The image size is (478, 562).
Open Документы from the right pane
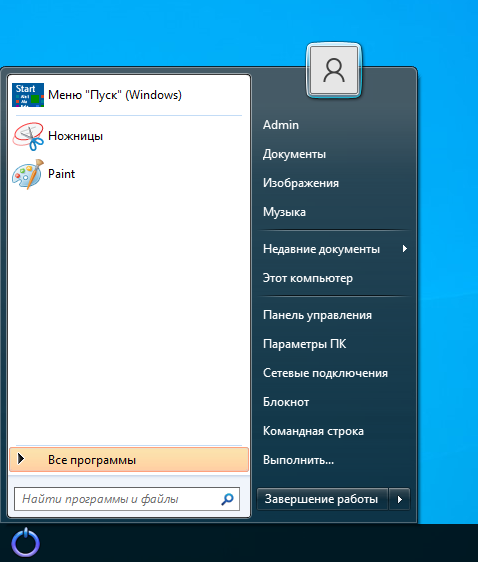tap(294, 154)
